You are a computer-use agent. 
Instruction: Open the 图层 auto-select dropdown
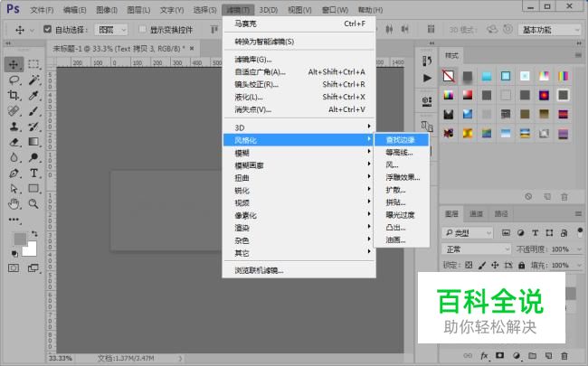pyautogui.click(x=111, y=30)
